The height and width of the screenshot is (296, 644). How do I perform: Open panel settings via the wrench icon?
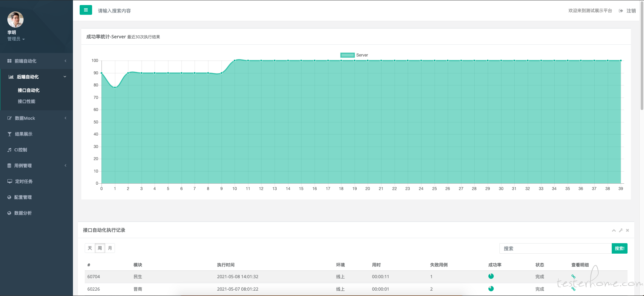point(621,230)
